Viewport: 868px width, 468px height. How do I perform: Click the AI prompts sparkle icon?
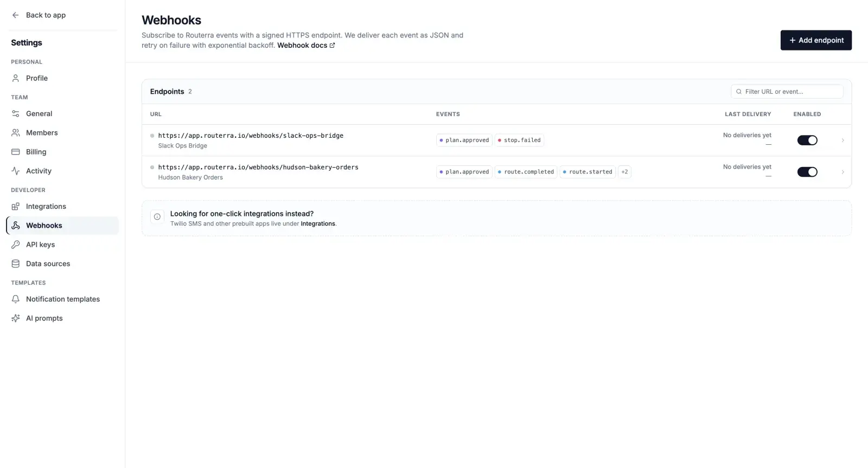16,318
